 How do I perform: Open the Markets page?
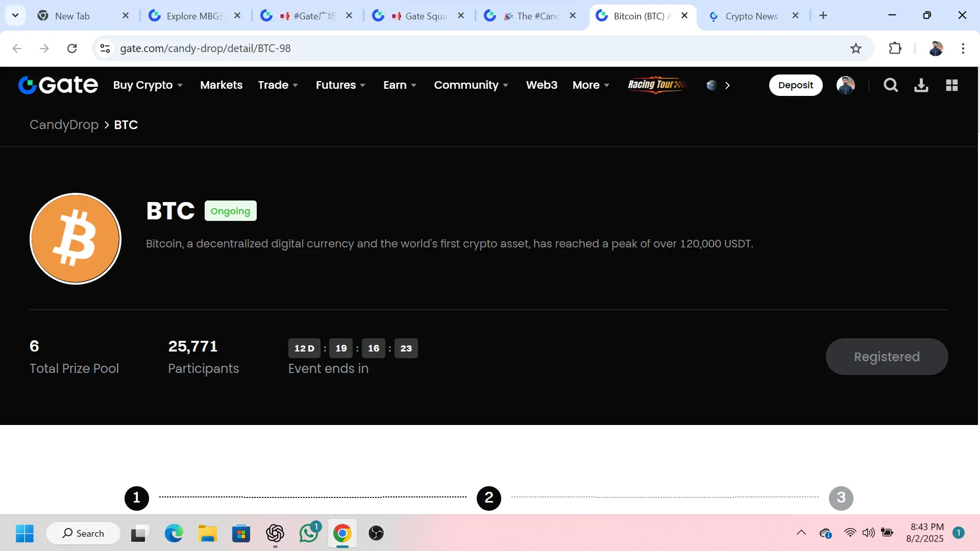coord(221,85)
